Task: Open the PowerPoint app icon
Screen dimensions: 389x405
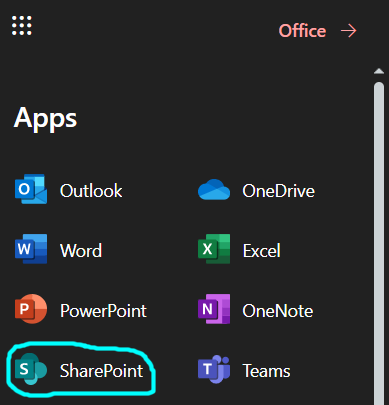Action: click(31, 309)
